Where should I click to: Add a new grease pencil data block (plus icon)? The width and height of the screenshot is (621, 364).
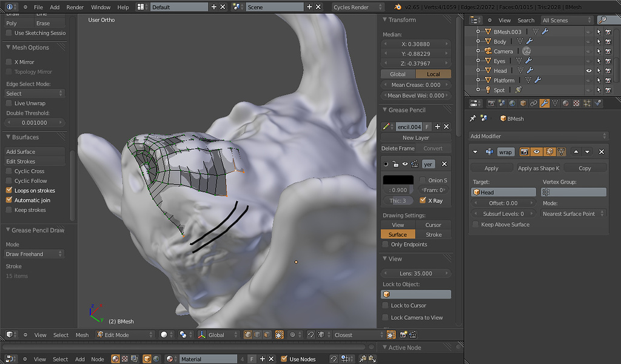[x=438, y=127]
